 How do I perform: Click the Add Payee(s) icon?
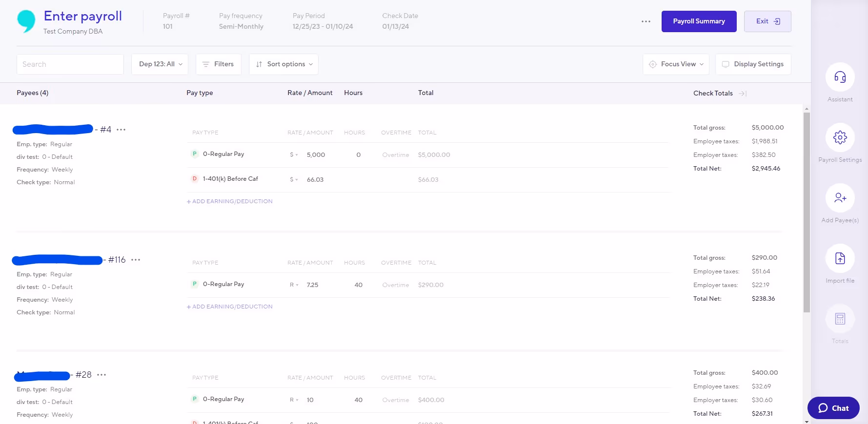pyautogui.click(x=840, y=198)
